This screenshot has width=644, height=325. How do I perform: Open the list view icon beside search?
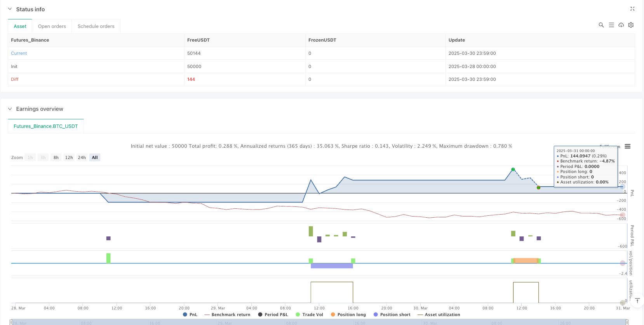tap(611, 25)
